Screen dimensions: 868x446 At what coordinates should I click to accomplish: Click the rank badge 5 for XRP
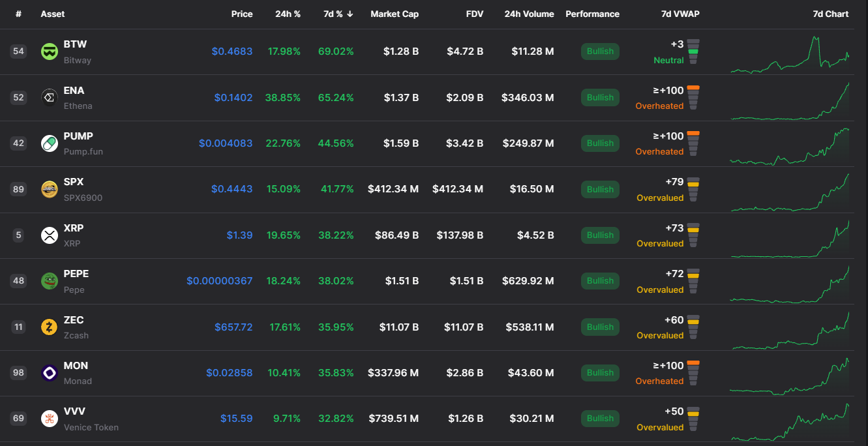click(18, 235)
